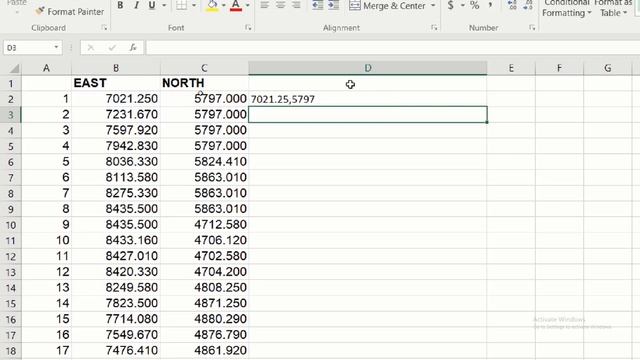Select column G header
The height and width of the screenshot is (360, 640).
coord(608,68)
